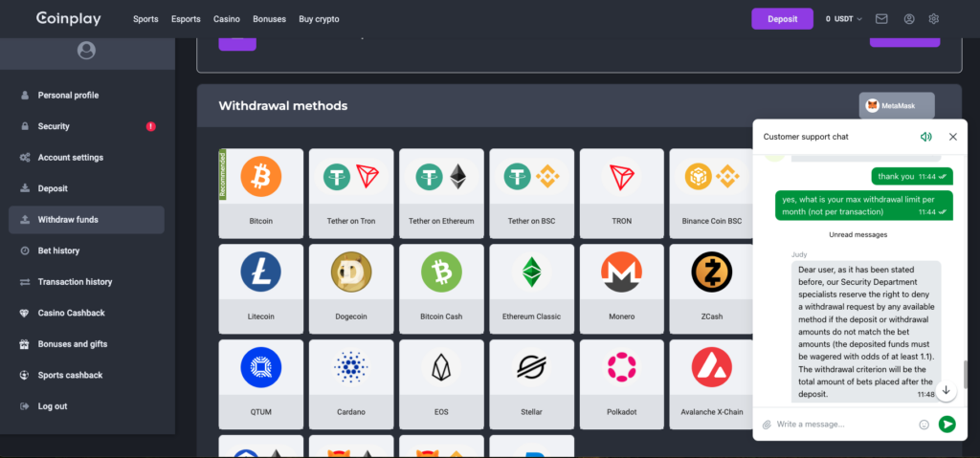The height and width of the screenshot is (458, 980).
Task: Click the max withdrawal limit message
Action: tap(864, 206)
